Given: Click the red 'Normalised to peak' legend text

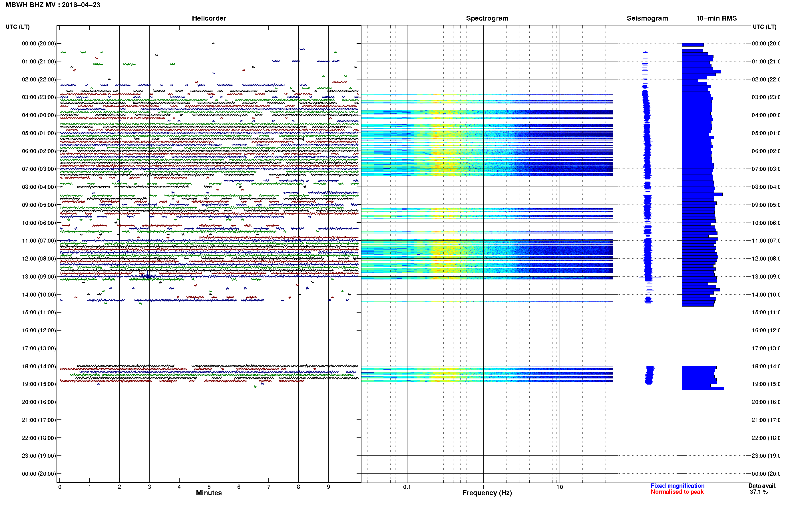Looking at the screenshot, I should pos(677,491).
